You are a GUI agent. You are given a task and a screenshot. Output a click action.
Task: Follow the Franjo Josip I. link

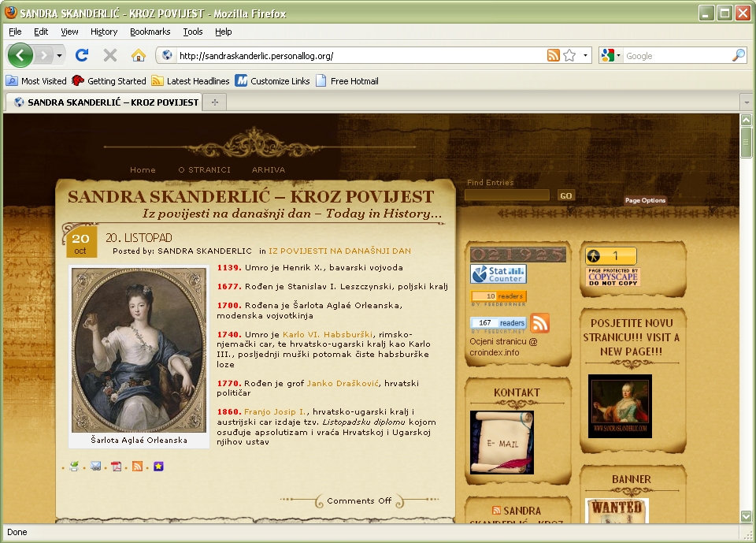pos(276,411)
